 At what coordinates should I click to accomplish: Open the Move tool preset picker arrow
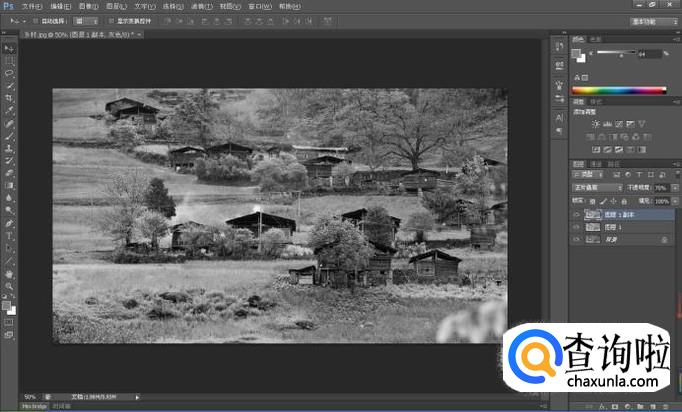pos(25,21)
